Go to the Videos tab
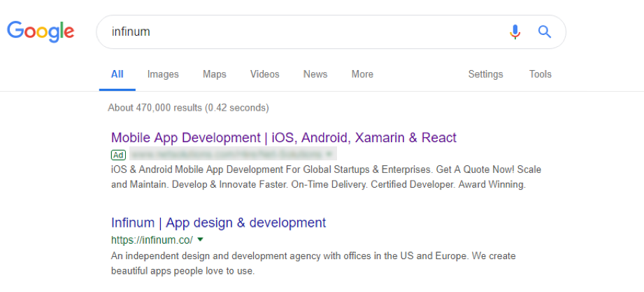This screenshot has width=644, height=292. point(264,74)
